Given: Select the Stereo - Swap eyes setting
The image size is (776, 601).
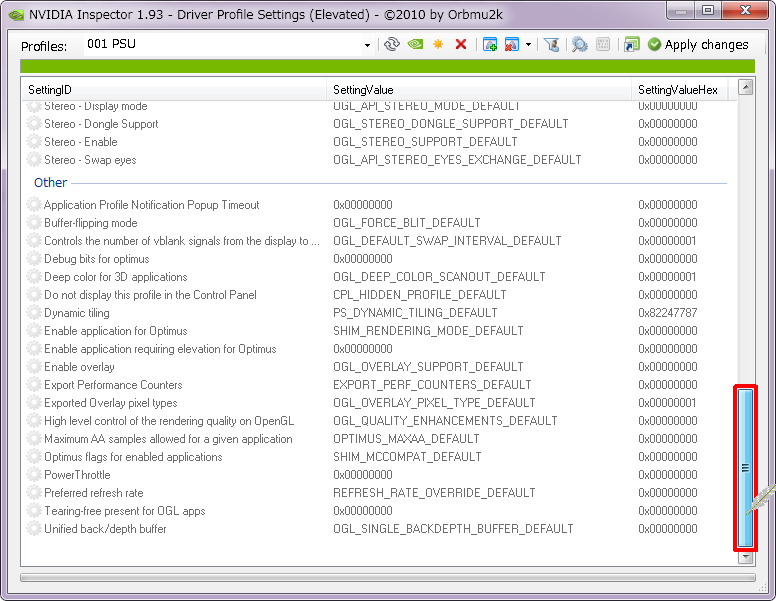Looking at the screenshot, I should point(376,160).
